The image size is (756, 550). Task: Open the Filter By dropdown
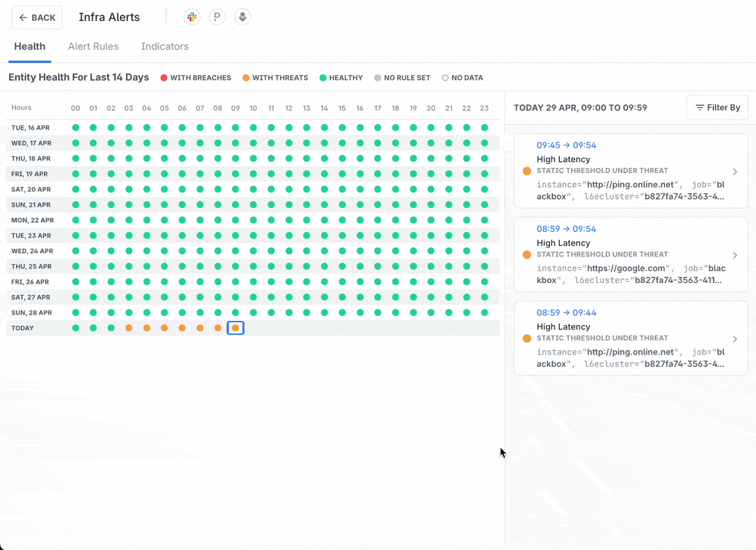[x=717, y=108]
